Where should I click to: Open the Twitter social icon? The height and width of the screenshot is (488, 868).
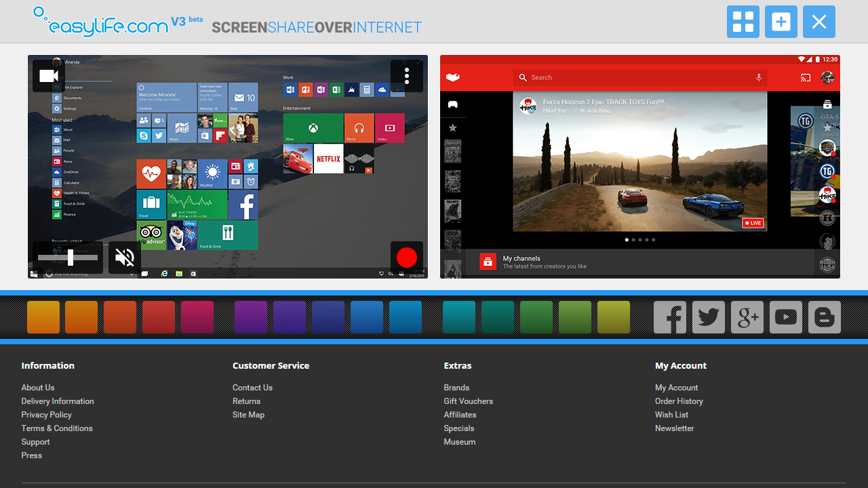[709, 317]
